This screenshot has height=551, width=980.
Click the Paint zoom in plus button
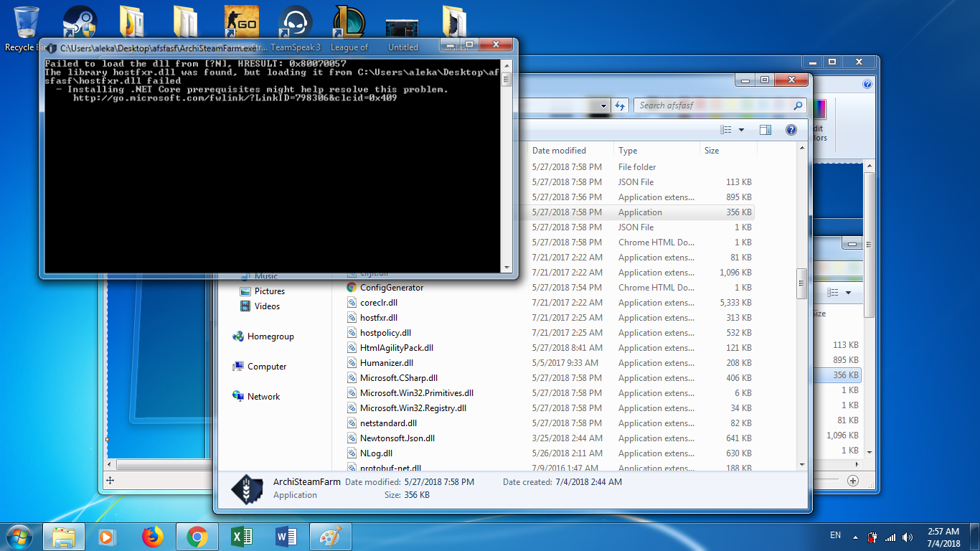coord(853,481)
